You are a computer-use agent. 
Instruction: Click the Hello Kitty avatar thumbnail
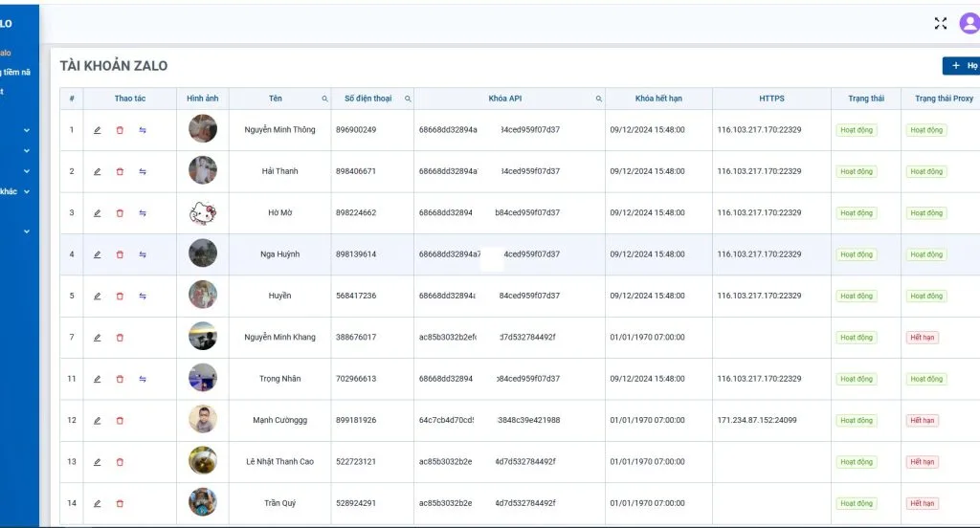pyautogui.click(x=203, y=213)
